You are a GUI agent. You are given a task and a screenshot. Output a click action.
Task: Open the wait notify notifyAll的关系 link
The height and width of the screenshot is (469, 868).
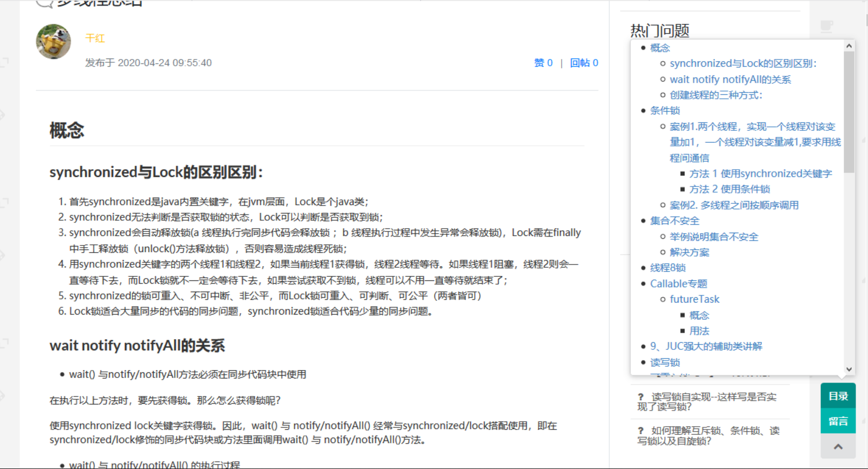point(731,79)
